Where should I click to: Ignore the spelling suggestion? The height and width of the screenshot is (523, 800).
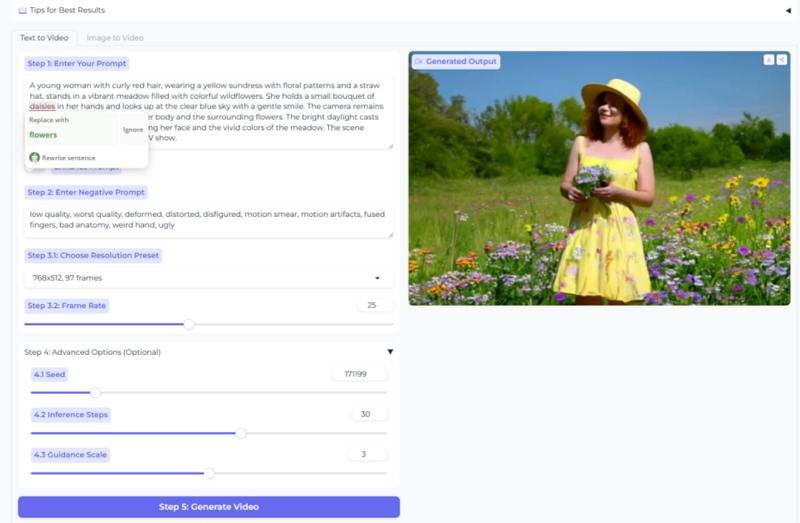click(x=133, y=131)
